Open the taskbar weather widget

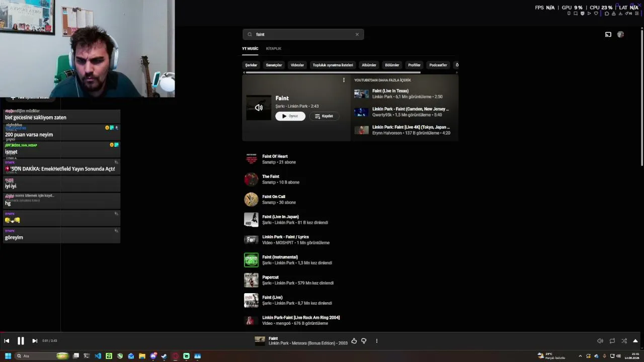tap(551, 356)
